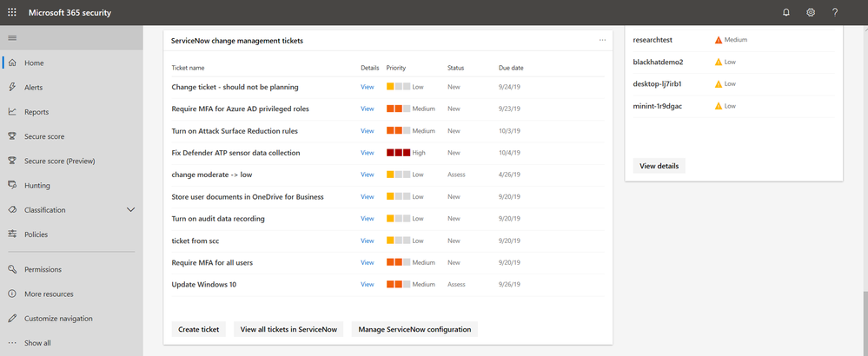Click the Policies sliders icon
This screenshot has width=868, height=356.
point(12,234)
